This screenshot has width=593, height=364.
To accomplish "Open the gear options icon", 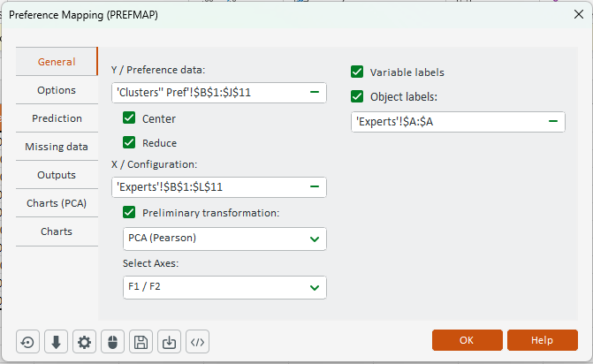I will point(84,342).
